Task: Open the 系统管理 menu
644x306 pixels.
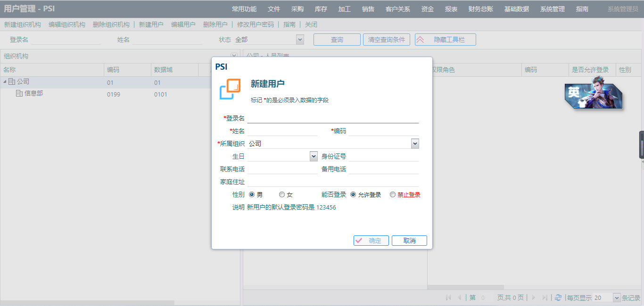Action: tap(553, 9)
